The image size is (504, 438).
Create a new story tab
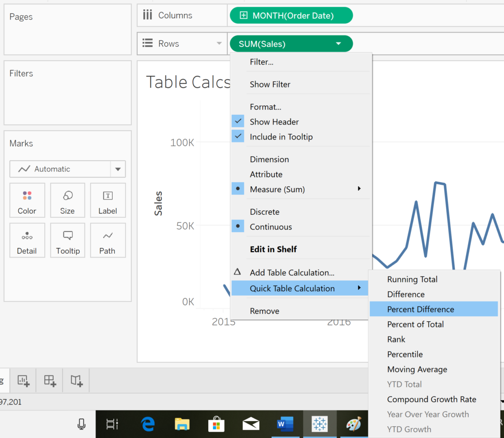76,380
